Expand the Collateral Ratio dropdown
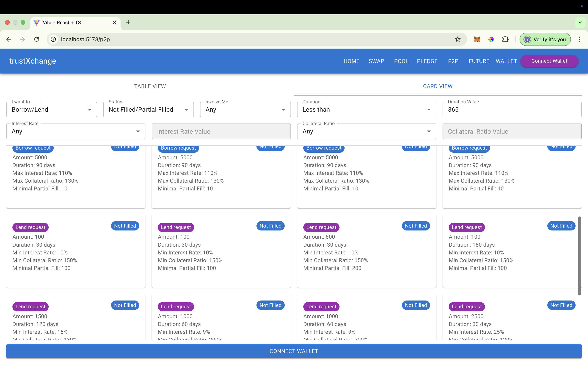 [x=366, y=131]
